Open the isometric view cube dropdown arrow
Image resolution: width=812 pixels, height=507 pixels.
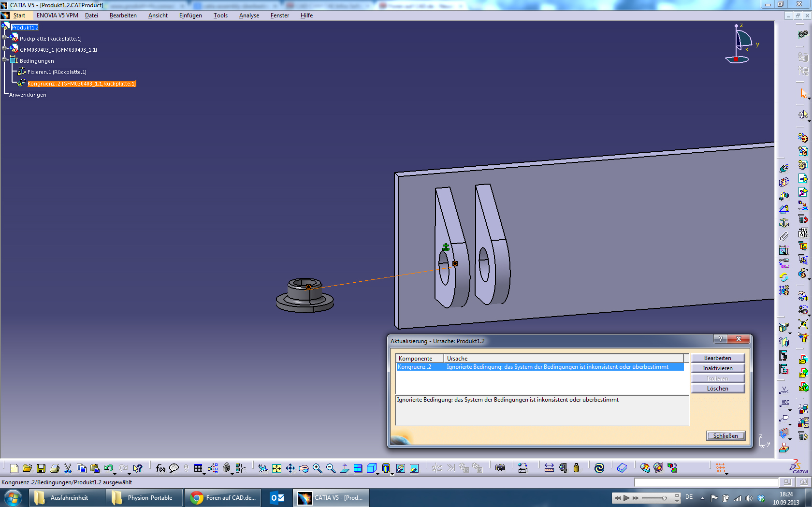378,474
